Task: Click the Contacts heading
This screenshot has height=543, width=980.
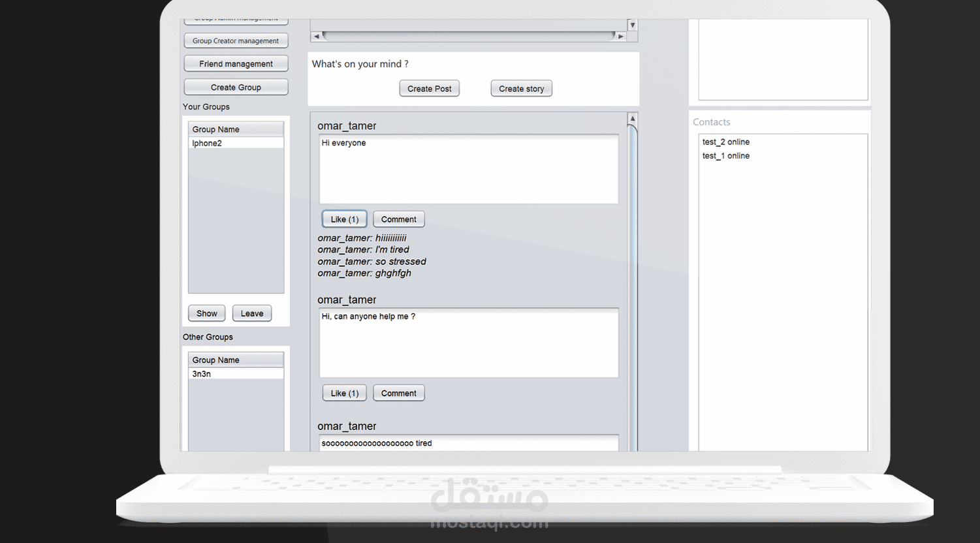Action: coord(711,122)
